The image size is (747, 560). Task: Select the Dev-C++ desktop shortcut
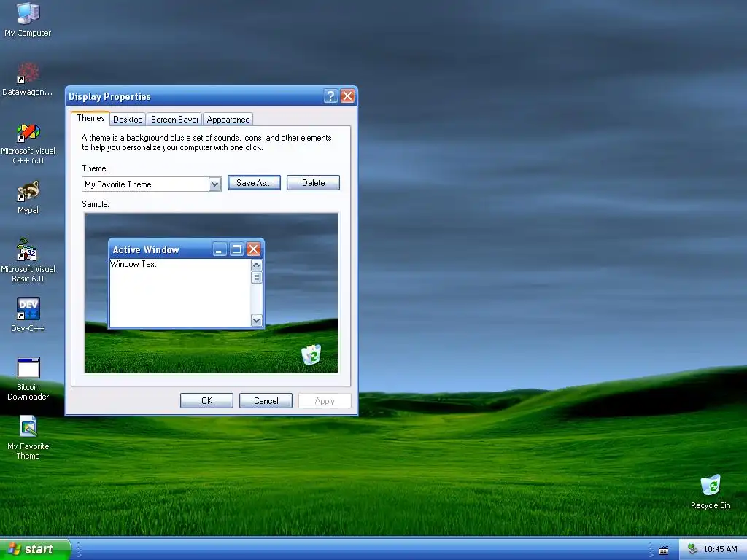28,314
